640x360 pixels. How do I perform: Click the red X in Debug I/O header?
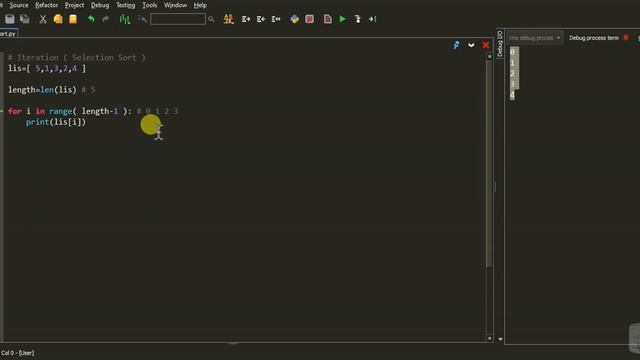(626, 38)
